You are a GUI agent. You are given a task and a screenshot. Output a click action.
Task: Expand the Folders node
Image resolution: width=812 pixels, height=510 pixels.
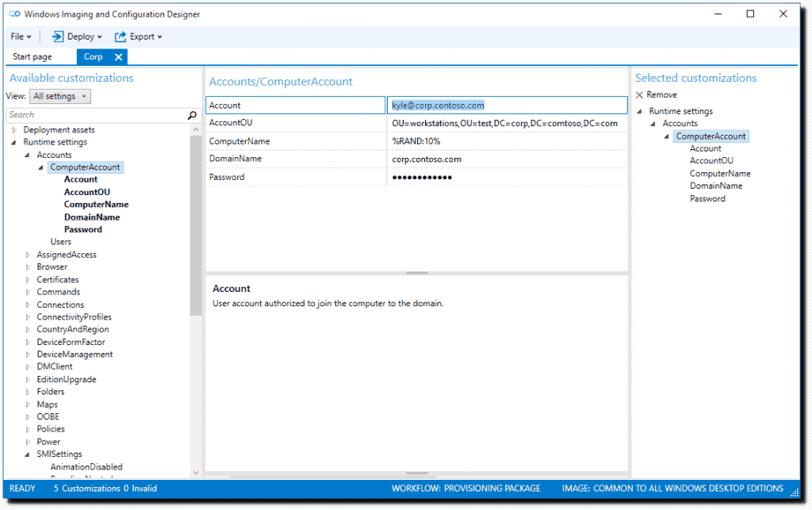pyautogui.click(x=28, y=392)
